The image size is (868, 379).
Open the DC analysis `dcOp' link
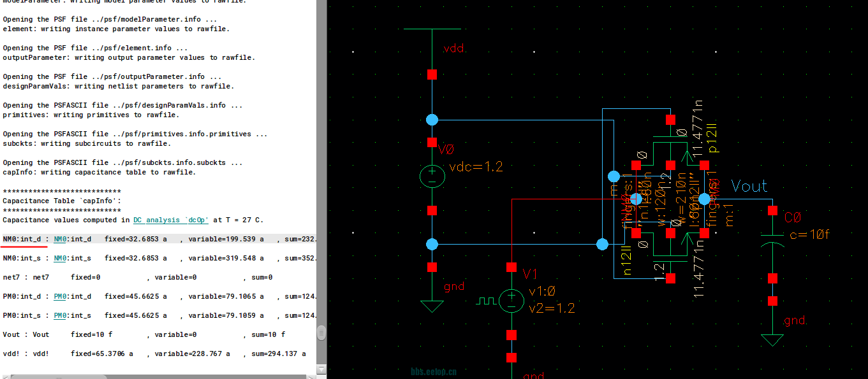171,220
